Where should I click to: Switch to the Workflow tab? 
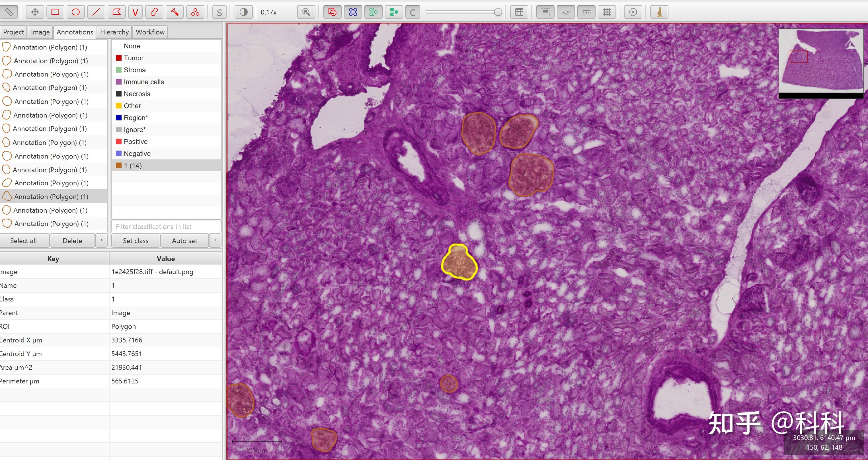pos(150,32)
